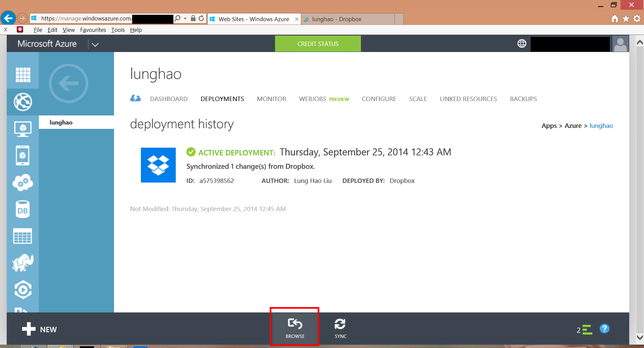Image resolution: width=644 pixels, height=348 pixels.
Task: Click the scrollbar up arrow
Action: pyautogui.click(x=640, y=43)
